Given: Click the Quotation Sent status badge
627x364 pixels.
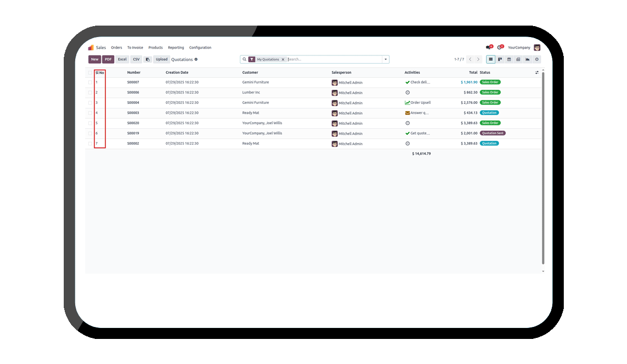Looking at the screenshot, I should [x=493, y=133].
